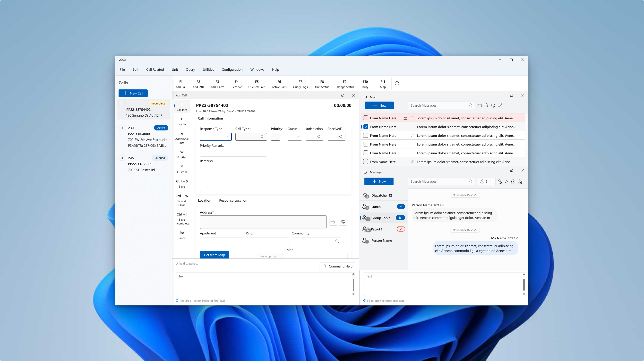Click Save Incomplete in side nav
This screenshot has height=361, width=644.
182,219
